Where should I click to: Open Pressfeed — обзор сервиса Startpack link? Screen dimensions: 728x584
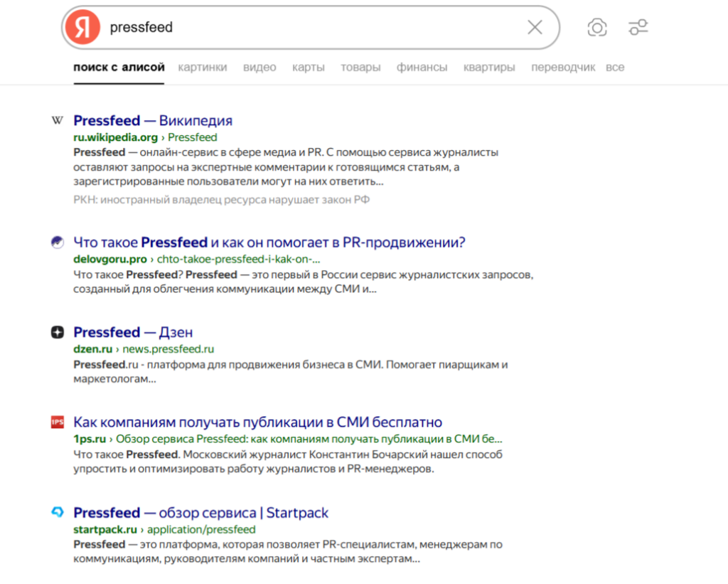(x=200, y=512)
